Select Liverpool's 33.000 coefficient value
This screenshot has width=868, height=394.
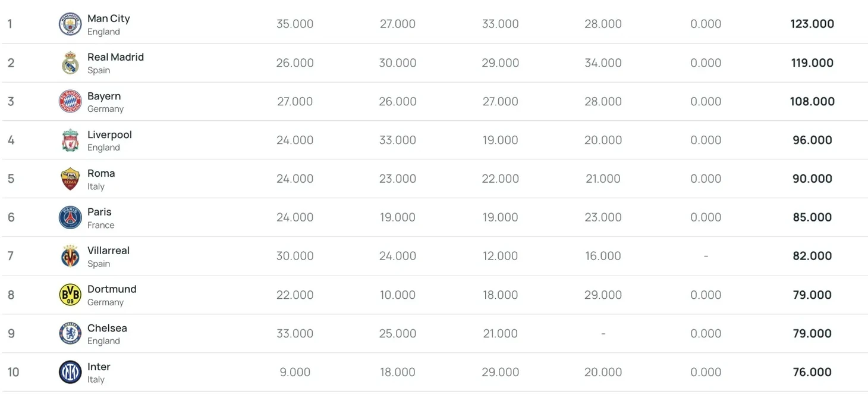coord(398,140)
